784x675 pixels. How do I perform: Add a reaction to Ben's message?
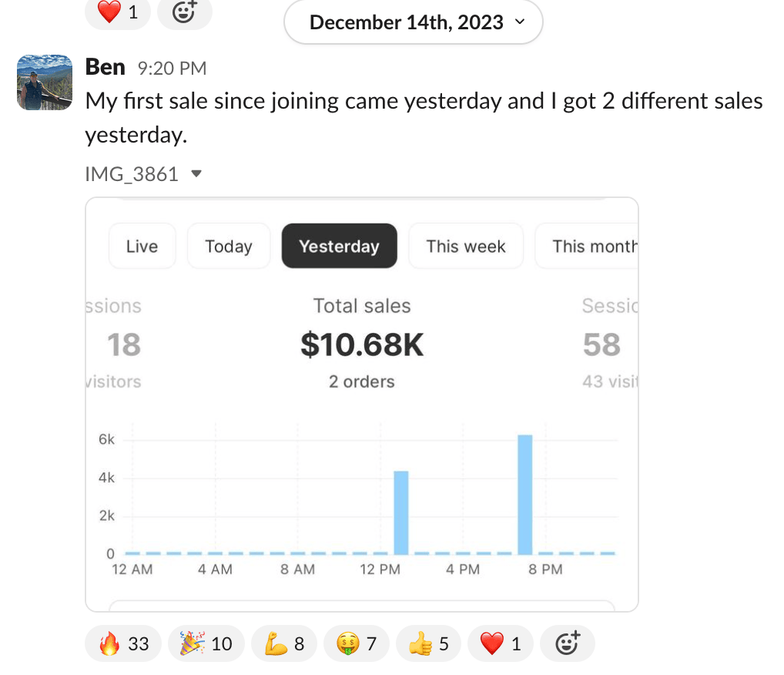click(568, 643)
